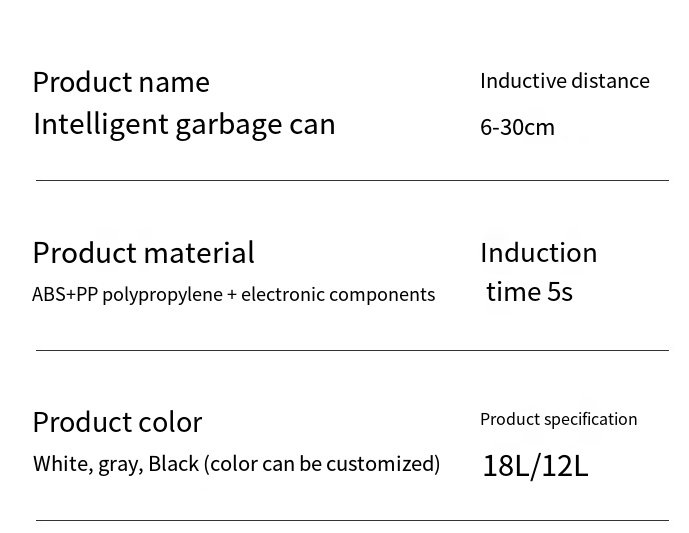Screen dimensions: 689x533
Task: Click the divider line below product material
Action: click(352, 350)
